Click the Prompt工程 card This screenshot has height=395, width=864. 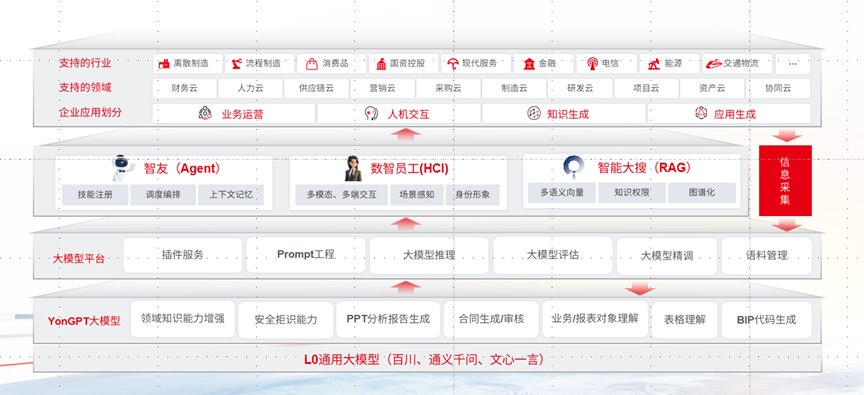click(306, 255)
